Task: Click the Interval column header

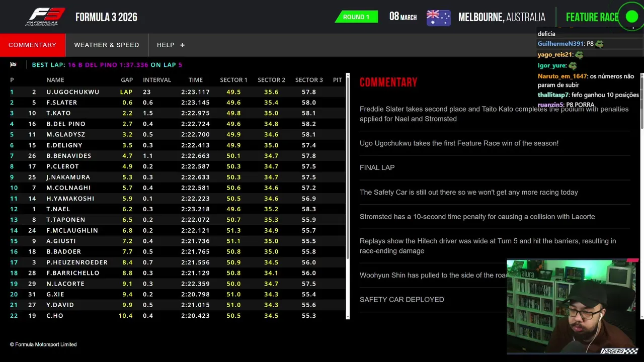Action: tap(157, 80)
